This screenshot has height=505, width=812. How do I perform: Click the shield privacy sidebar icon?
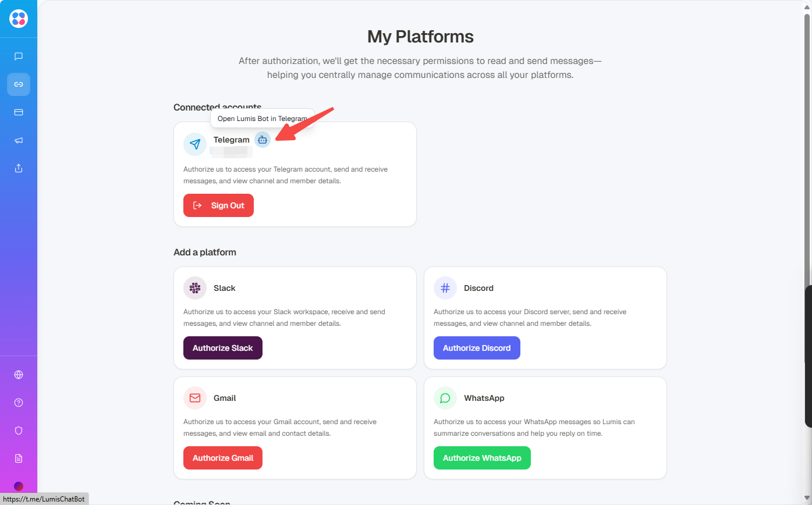point(19,431)
